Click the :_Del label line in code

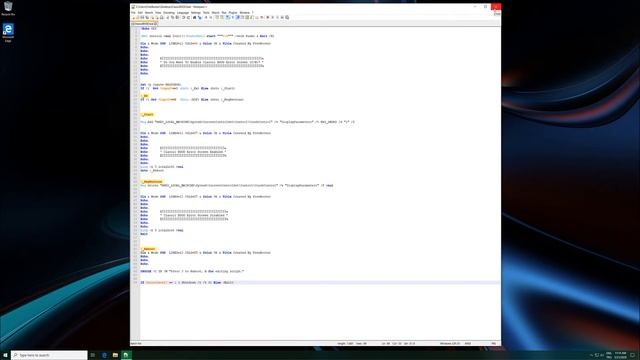click(x=145, y=96)
